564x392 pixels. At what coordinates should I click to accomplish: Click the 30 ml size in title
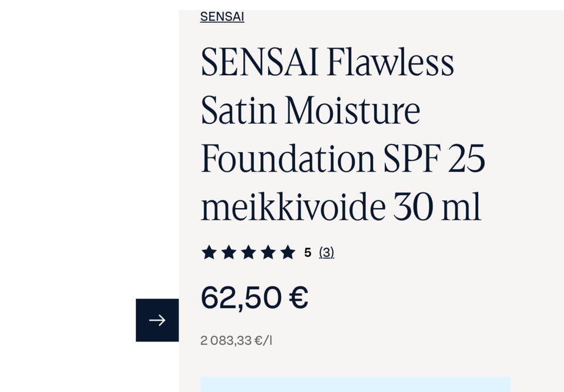point(437,207)
